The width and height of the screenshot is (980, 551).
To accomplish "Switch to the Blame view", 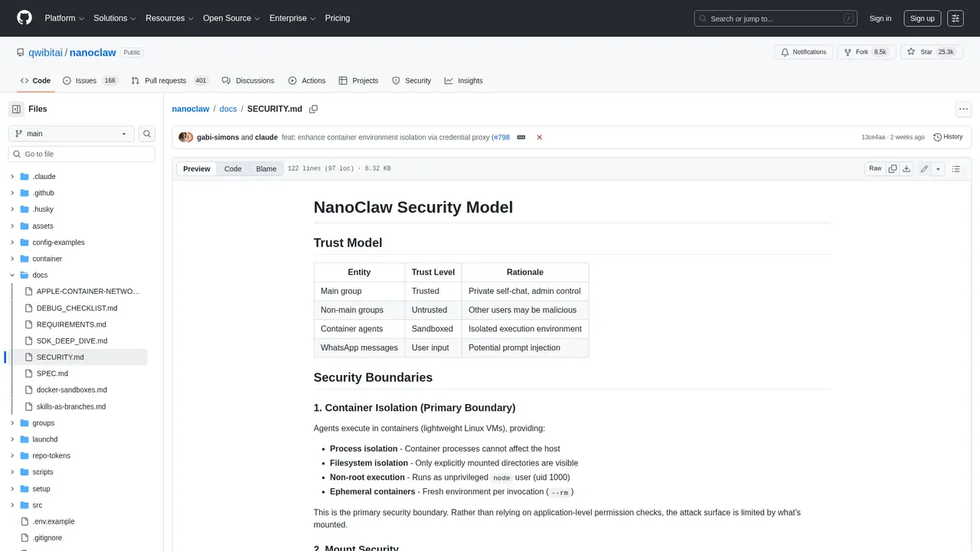I will click(x=266, y=169).
